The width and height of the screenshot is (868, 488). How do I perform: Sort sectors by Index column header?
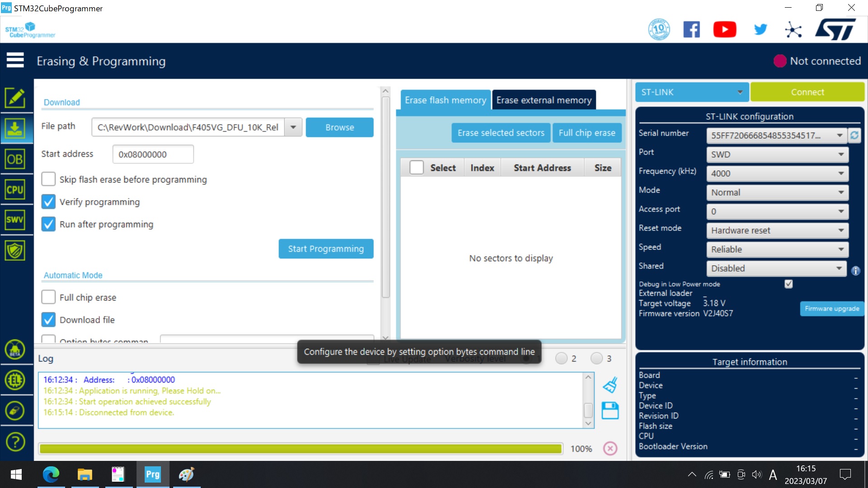pos(482,168)
